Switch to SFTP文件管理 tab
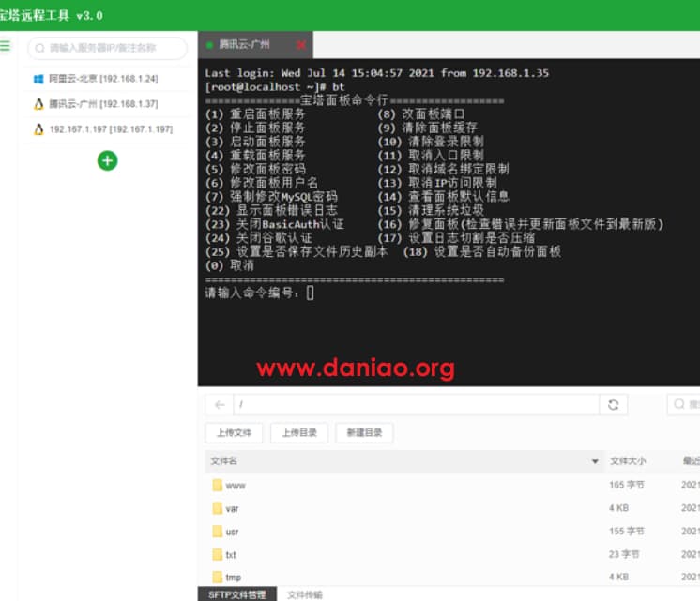The image size is (700, 601). pyautogui.click(x=237, y=594)
